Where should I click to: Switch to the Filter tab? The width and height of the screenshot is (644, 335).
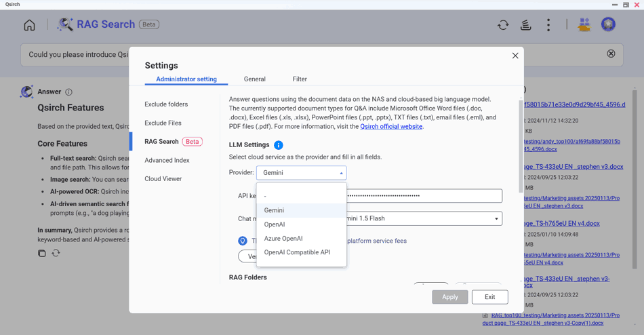click(x=300, y=79)
